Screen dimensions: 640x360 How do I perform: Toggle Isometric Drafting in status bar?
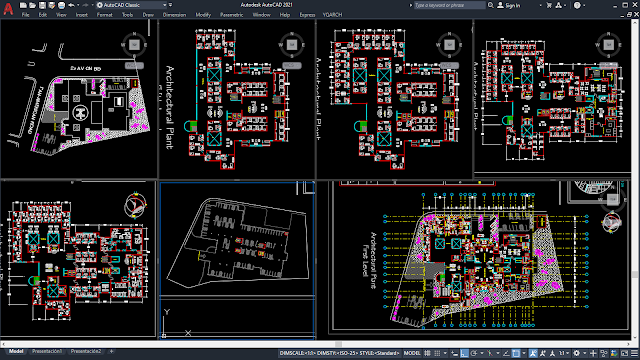tap(490, 353)
